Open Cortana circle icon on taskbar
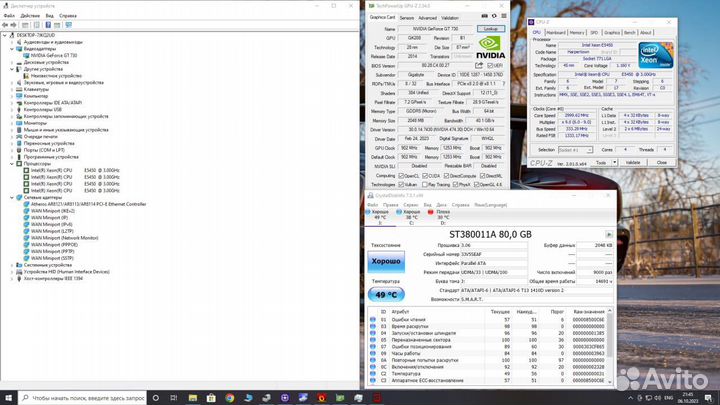Viewport: 720px width, 405px height. tap(156, 398)
